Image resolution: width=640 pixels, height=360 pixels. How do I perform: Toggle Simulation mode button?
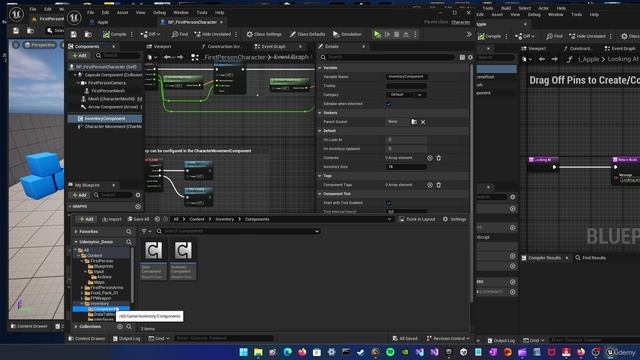point(347,34)
